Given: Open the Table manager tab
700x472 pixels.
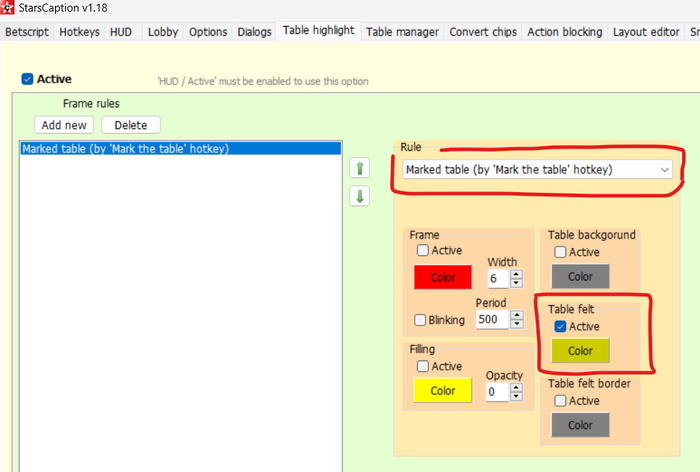Looking at the screenshot, I should [x=402, y=32].
